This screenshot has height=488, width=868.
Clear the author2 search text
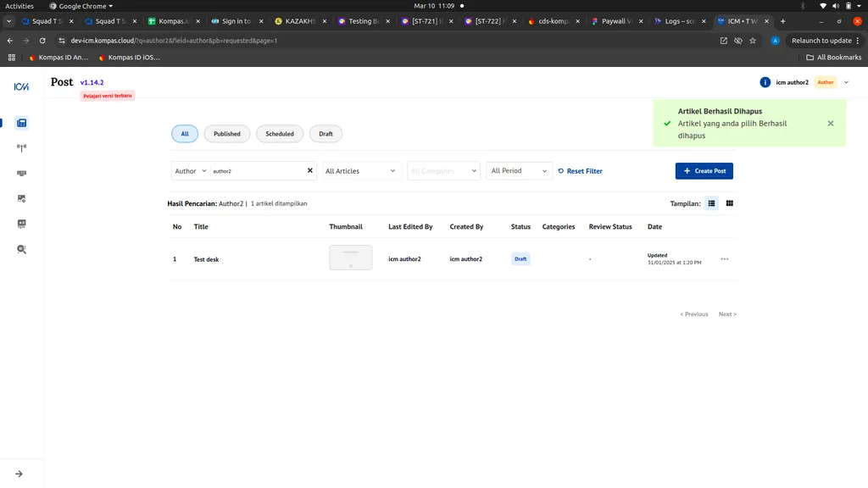pos(310,170)
